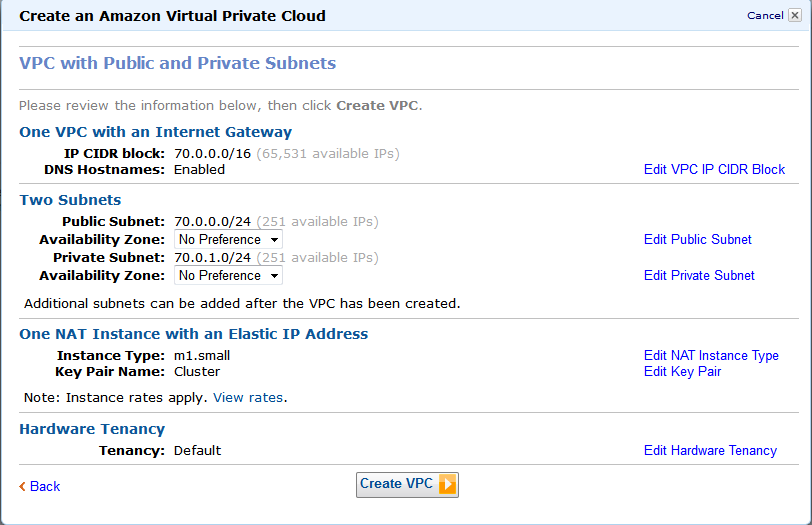Click the One NAT Instance heading
812x525 pixels.
coord(194,334)
